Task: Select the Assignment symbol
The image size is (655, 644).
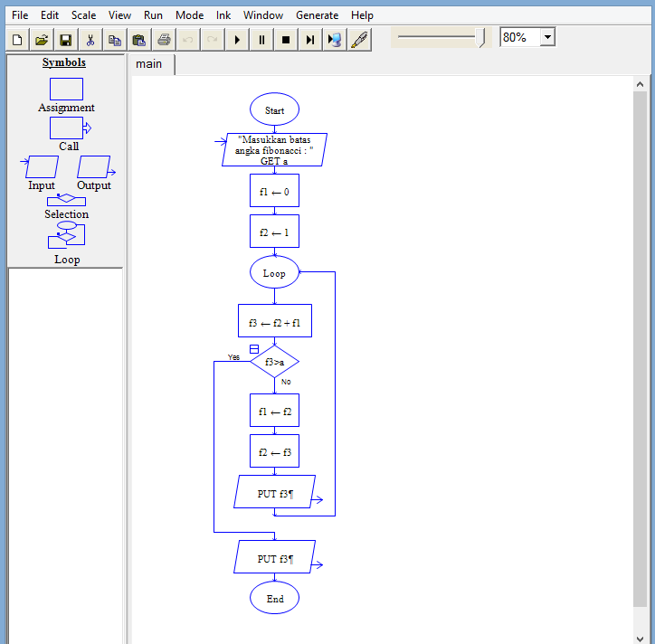Action: pyautogui.click(x=66, y=89)
